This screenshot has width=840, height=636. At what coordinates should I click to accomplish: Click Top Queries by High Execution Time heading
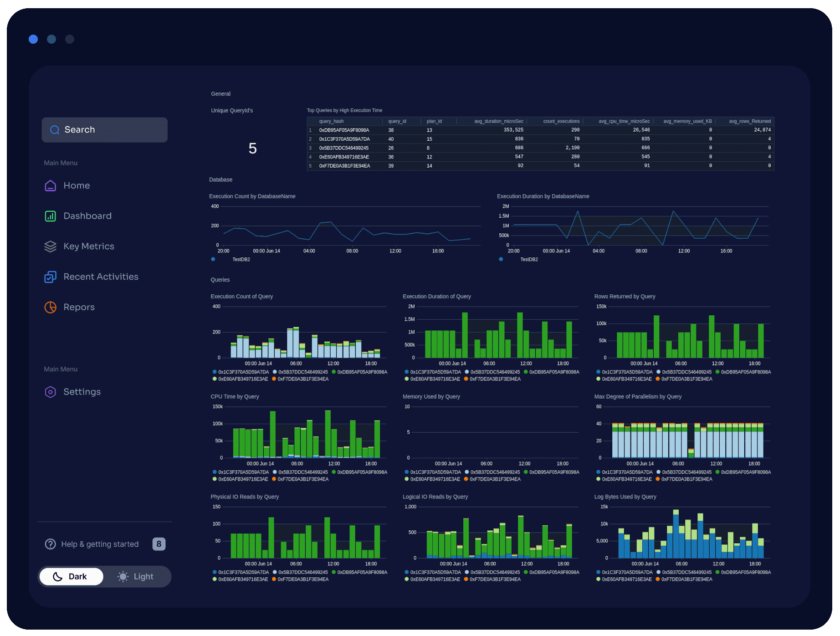pos(344,111)
